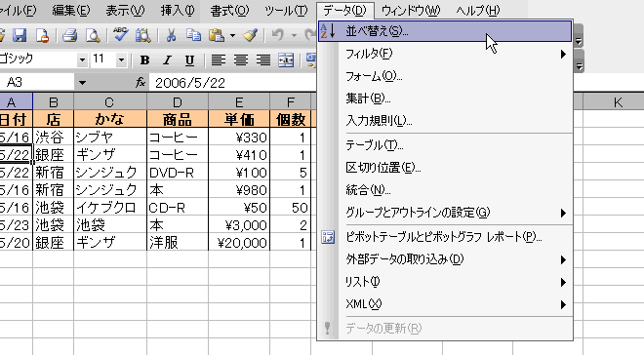This screenshot has width=644, height=355.
Task: Open the Name Box dropdown arrow
Action: [82, 83]
